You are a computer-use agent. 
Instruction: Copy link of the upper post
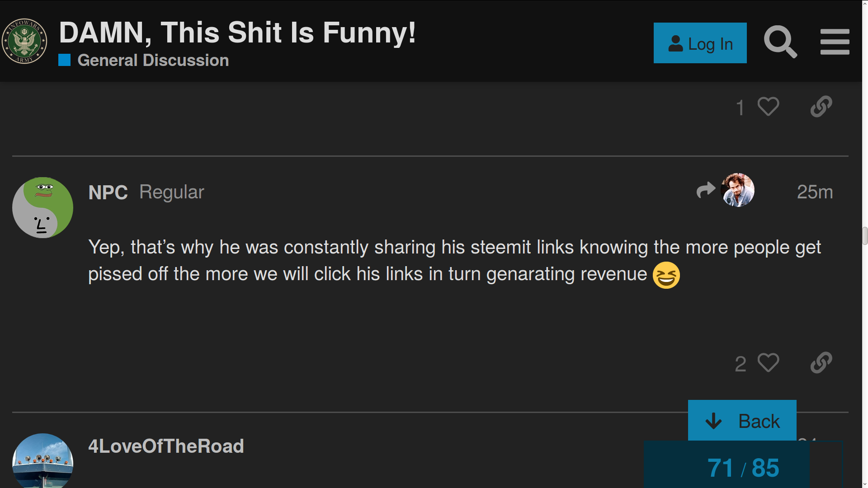(x=821, y=107)
